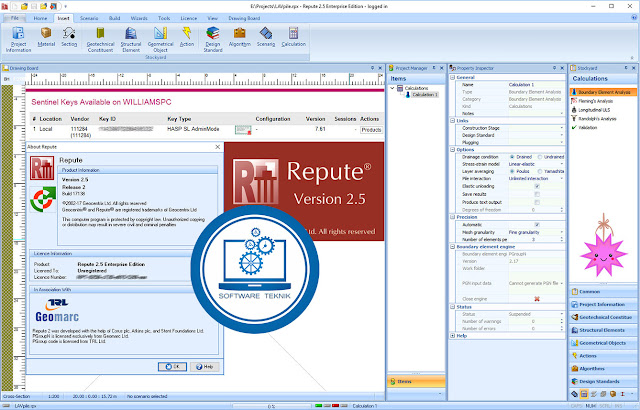
Task: Select Boundary Element Analysis in Stockyard
Action: pyautogui.click(x=603, y=92)
